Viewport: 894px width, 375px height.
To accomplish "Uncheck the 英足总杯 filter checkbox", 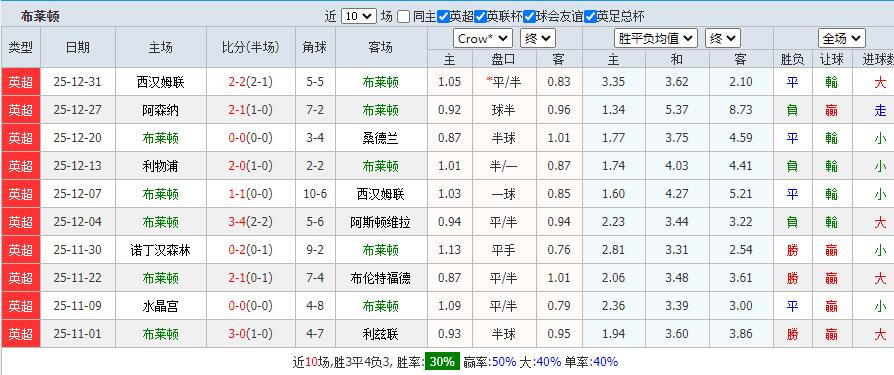I will [x=590, y=17].
